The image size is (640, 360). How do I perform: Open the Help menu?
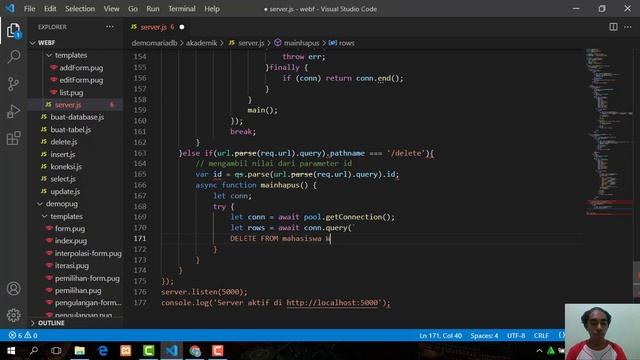[x=212, y=9]
